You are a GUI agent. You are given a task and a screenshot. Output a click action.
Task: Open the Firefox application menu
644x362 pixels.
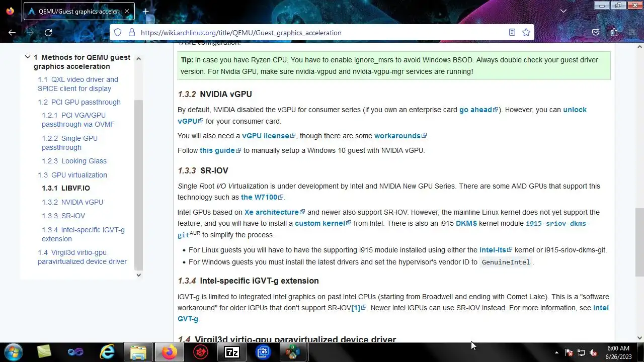coord(632,33)
